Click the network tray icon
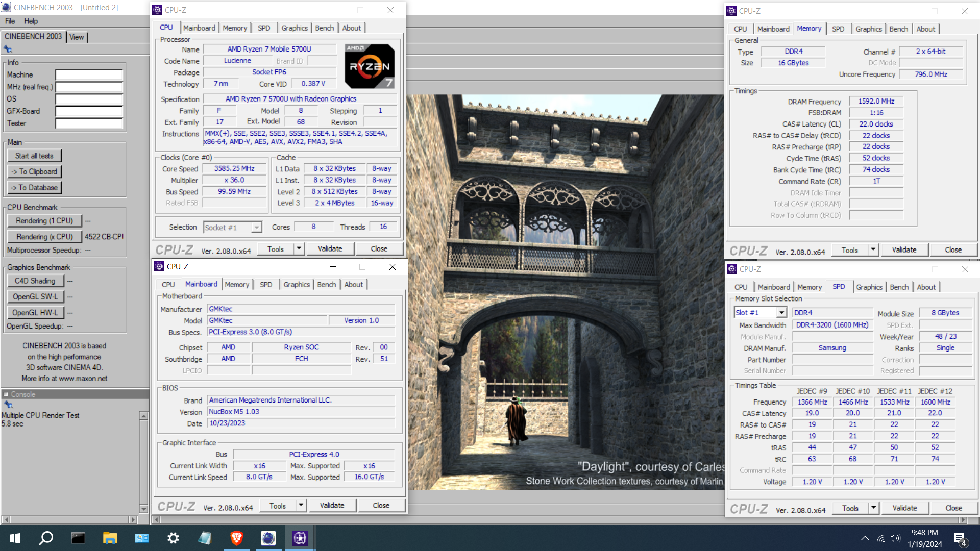 click(x=881, y=538)
